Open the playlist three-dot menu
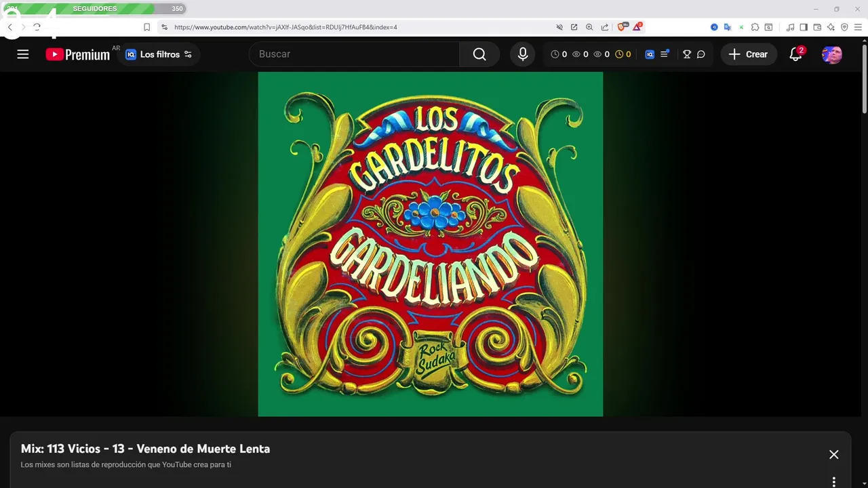 coord(834,482)
